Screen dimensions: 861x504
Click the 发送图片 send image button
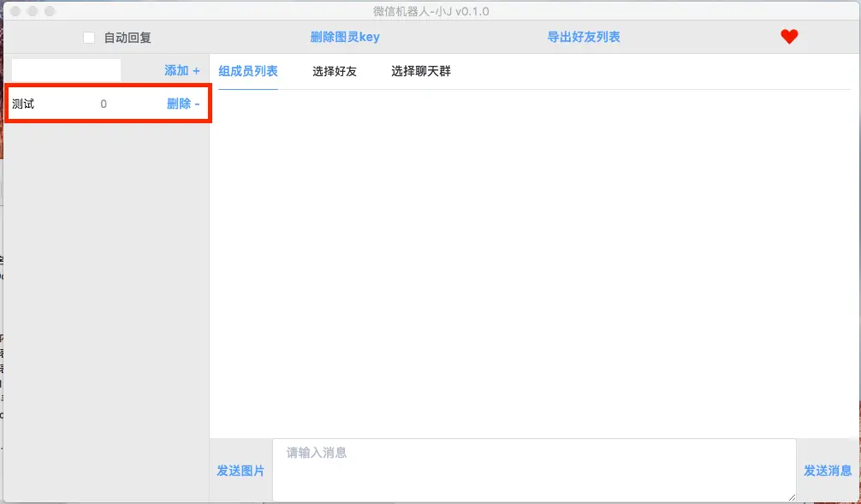239,470
